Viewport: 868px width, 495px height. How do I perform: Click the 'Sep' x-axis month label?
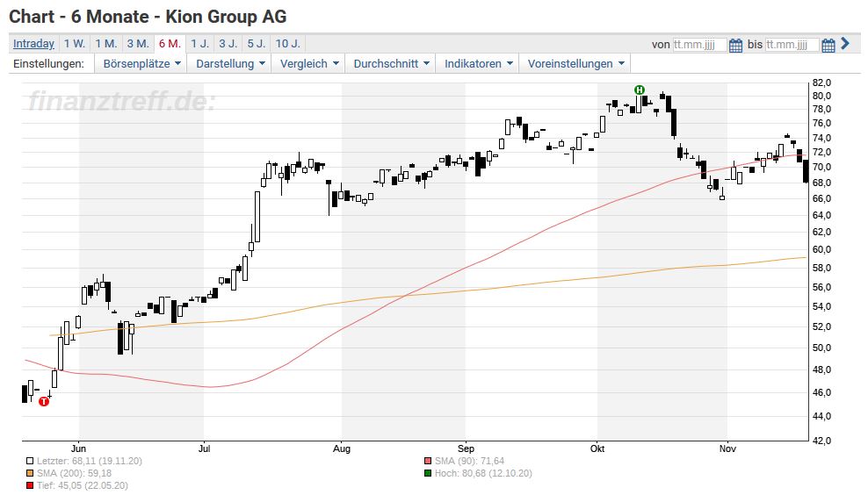point(466,448)
